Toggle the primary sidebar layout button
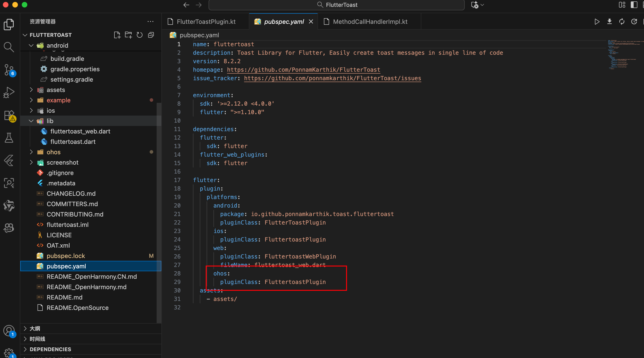This screenshot has height=358, width=644. coord(634,5)
